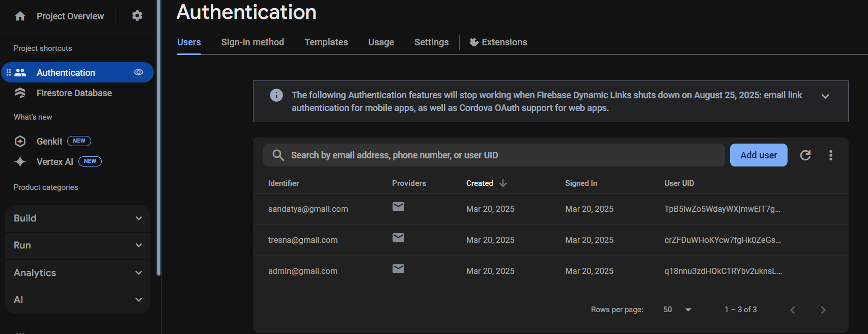
Task: Click the email provider icon for sandatya@gmail.com
Action: pyautogui.click(x=399, y=206)
